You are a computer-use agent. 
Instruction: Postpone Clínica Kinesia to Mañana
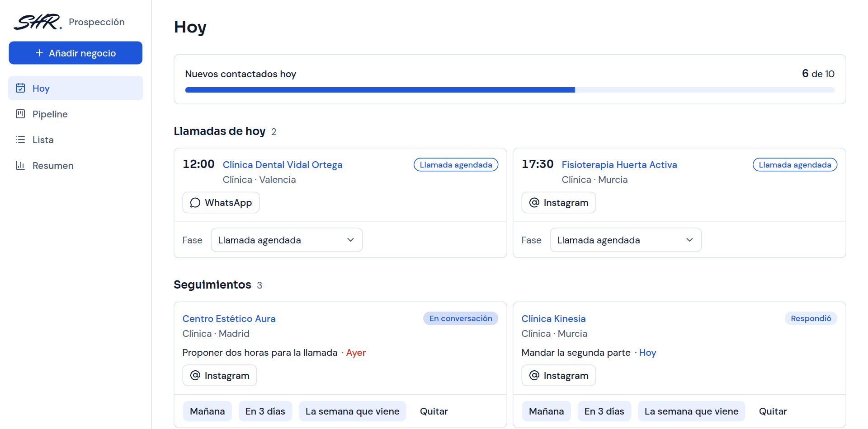click(547, 411)
